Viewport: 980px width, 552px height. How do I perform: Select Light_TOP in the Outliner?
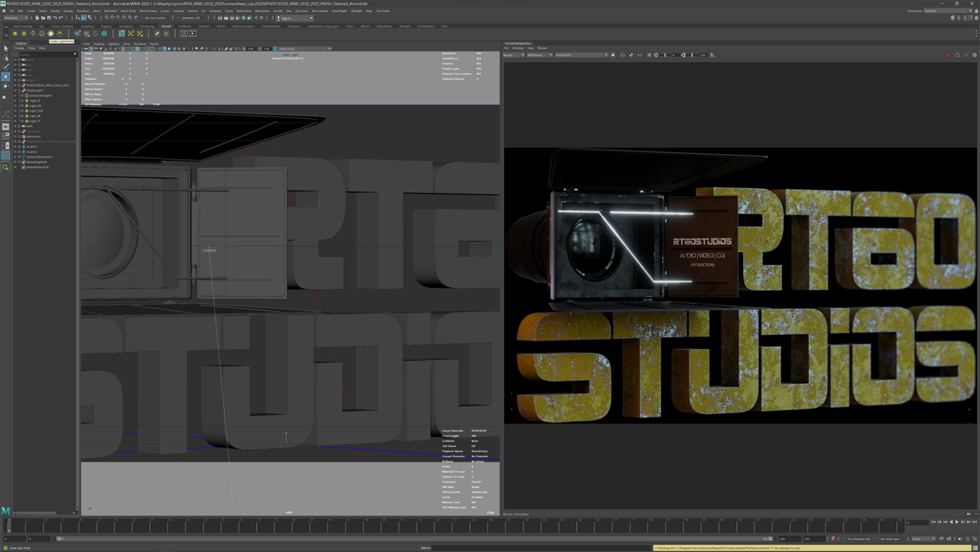coord(36,111)
